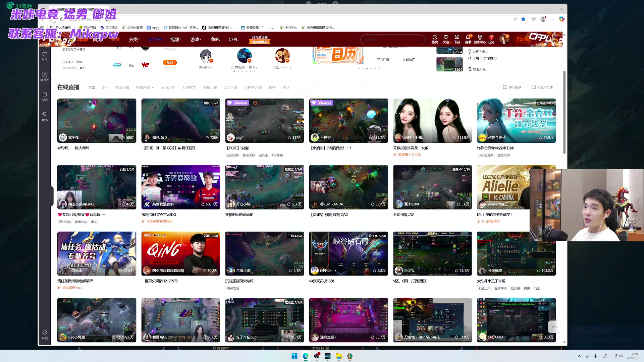Open the pigff stream thumbnail
The image size is (644, 362).
point(265,121)
